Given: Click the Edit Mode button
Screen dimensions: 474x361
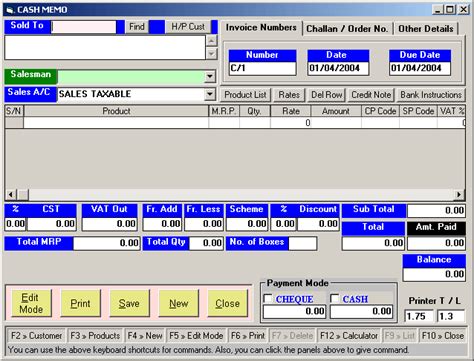Looking at the screenshot, I should tap(31, 303).
